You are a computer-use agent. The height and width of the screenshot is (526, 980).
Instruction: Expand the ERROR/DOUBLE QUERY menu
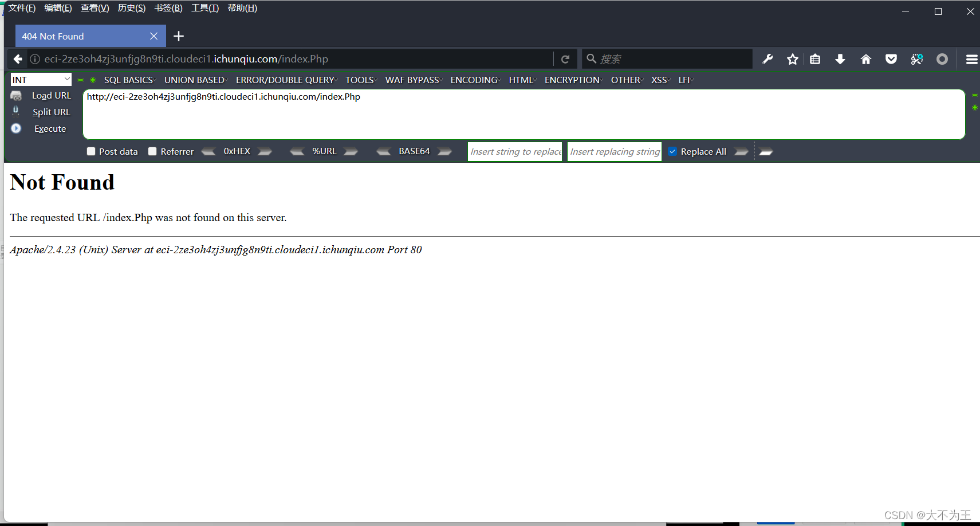coord(286,80)
